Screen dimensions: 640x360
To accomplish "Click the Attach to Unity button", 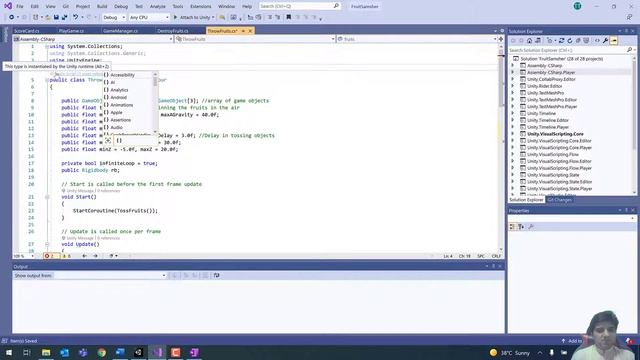I will pos(194,17).
